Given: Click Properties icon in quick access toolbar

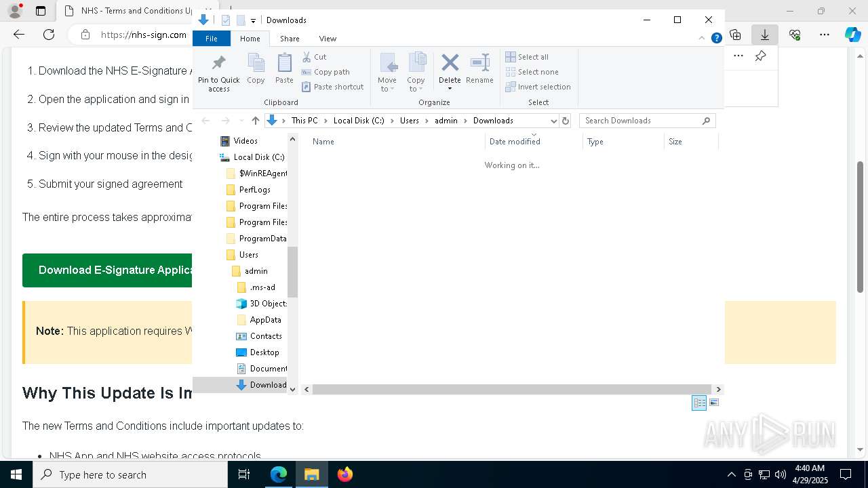Looking at the screenshot, I should click(x=226, y=20).
